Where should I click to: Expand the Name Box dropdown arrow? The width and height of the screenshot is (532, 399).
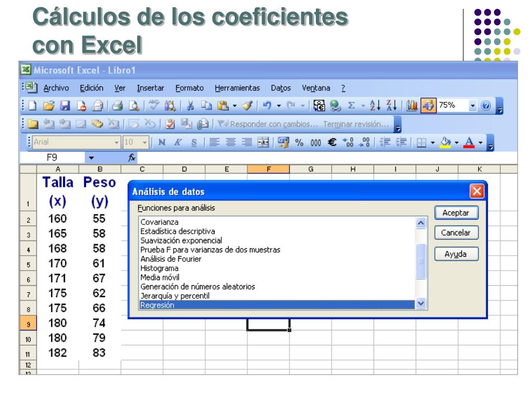point(91,158)
